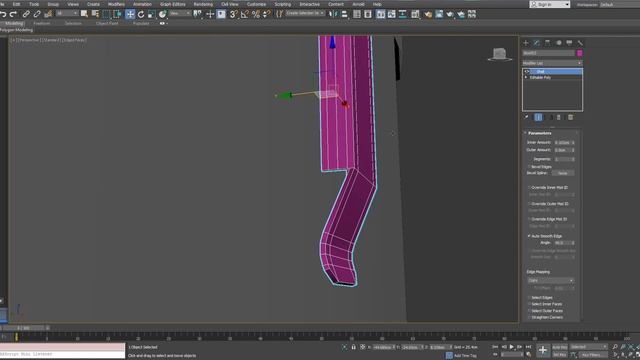Enable the Select Inner Faces checkbox
Image resolution: width=640 pixels, height=360 pixels.
(529, 304)
